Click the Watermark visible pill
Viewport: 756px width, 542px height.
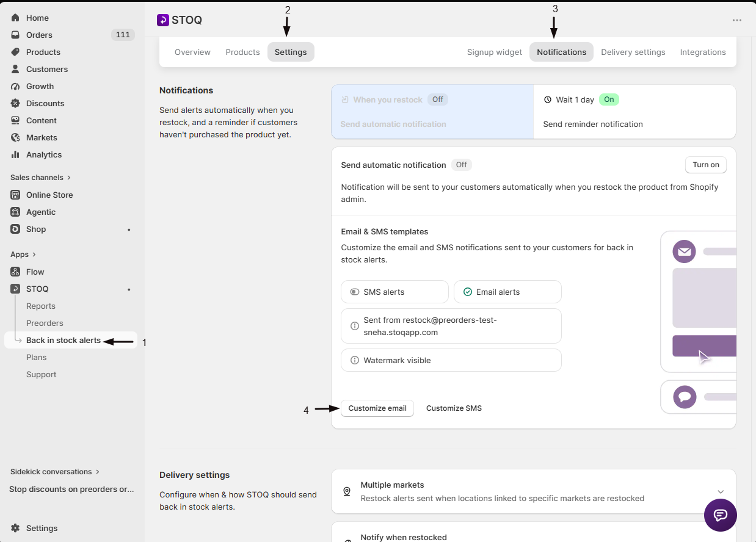pyautogui.click(x=451, y=360)
